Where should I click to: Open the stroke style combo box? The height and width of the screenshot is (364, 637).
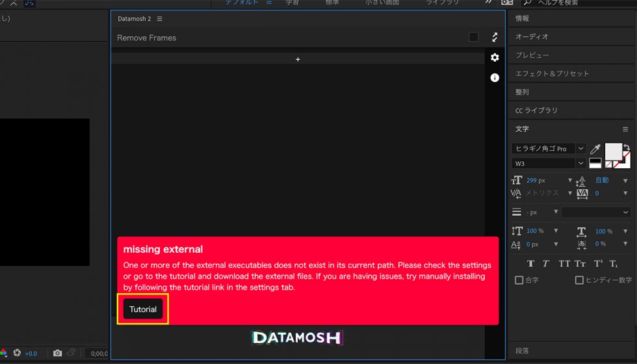[596, 212]
